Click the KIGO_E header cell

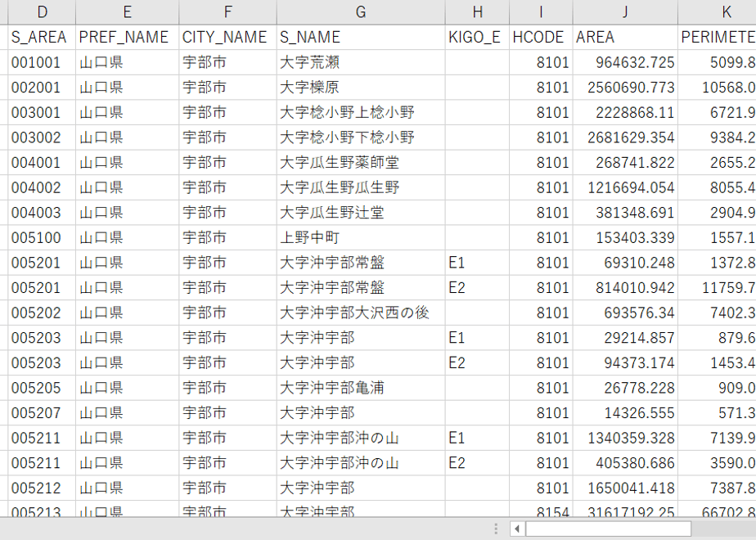tap(477, 37)
